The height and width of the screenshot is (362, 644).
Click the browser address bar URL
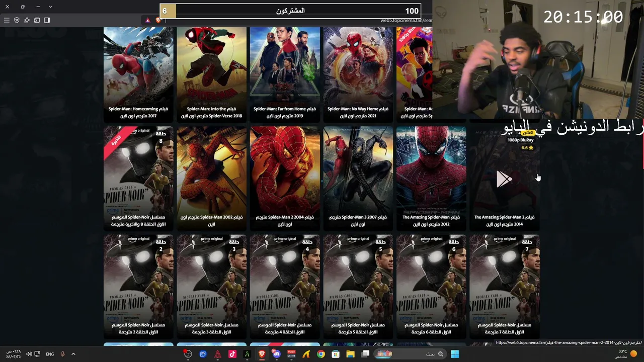pos(406,21)
